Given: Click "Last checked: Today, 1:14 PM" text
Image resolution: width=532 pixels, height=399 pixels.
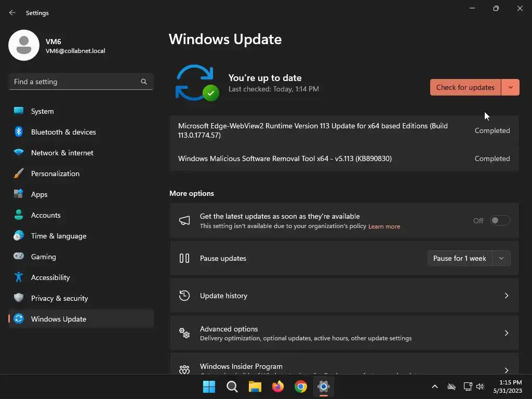Looking at the screenshot, I should click(273, 89).
